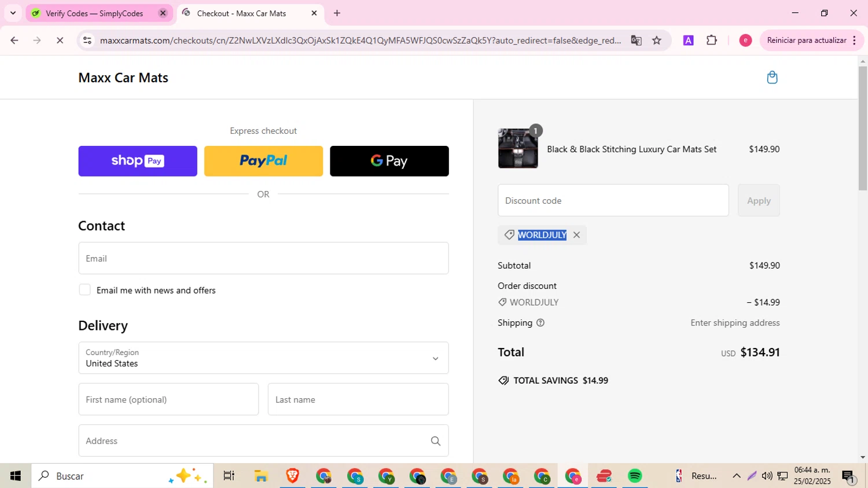
Task: Pay with Google Pay express button
Action: (389, 161)
